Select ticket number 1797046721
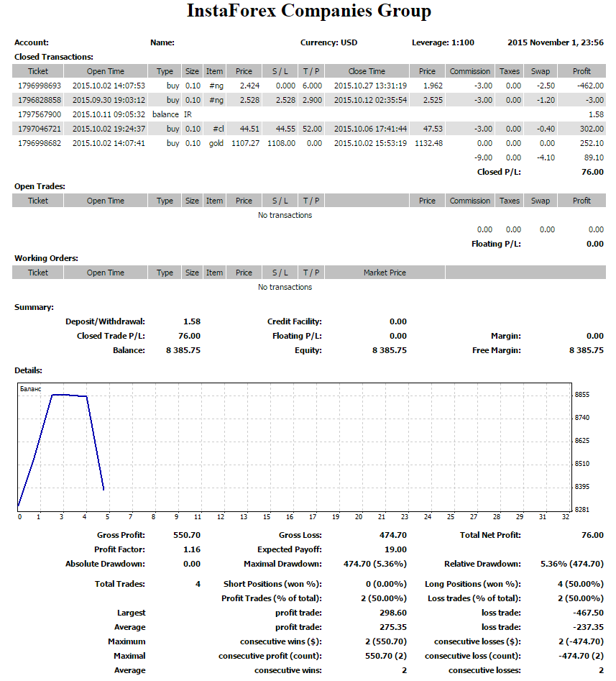This screenshot has width=616, height=681. [39, 129]
